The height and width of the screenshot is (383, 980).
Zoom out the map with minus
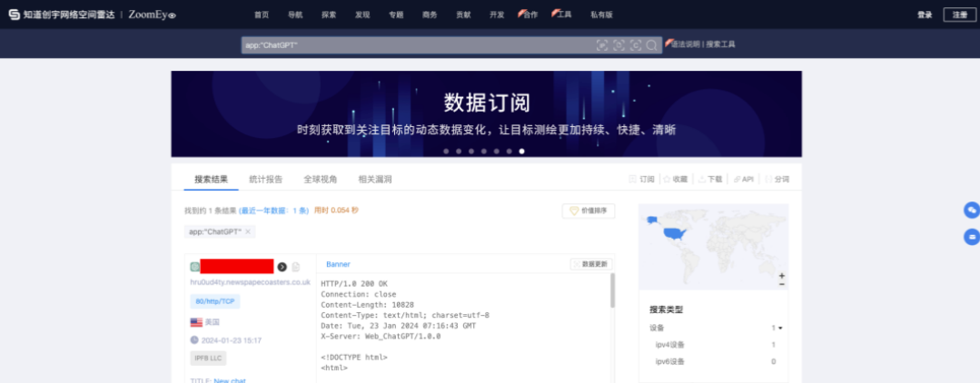pos(782,284)
